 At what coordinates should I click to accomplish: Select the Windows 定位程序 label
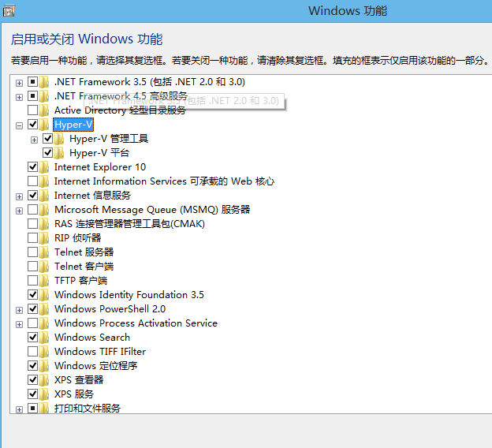[x=96, y=366]
